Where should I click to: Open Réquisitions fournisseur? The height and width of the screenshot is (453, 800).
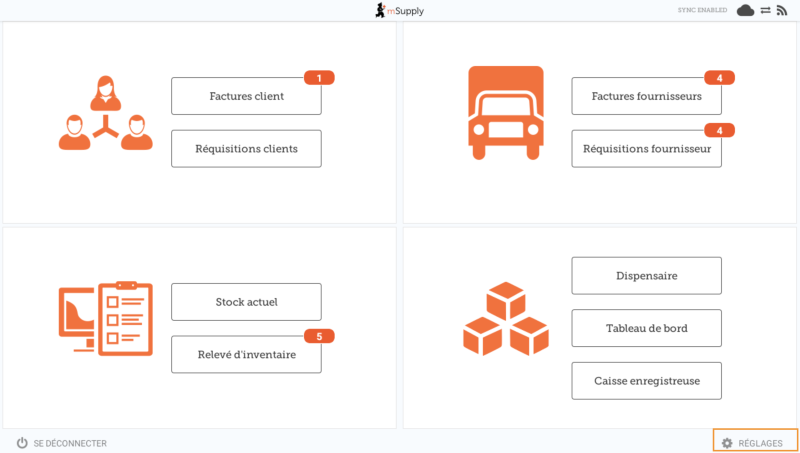coord(646,149)
